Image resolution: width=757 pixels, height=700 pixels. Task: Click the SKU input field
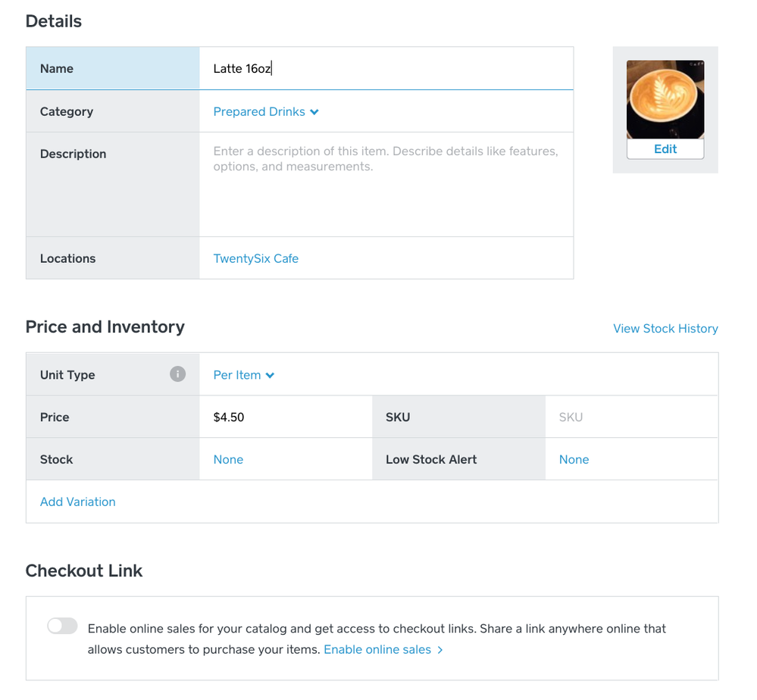[630, 417]
